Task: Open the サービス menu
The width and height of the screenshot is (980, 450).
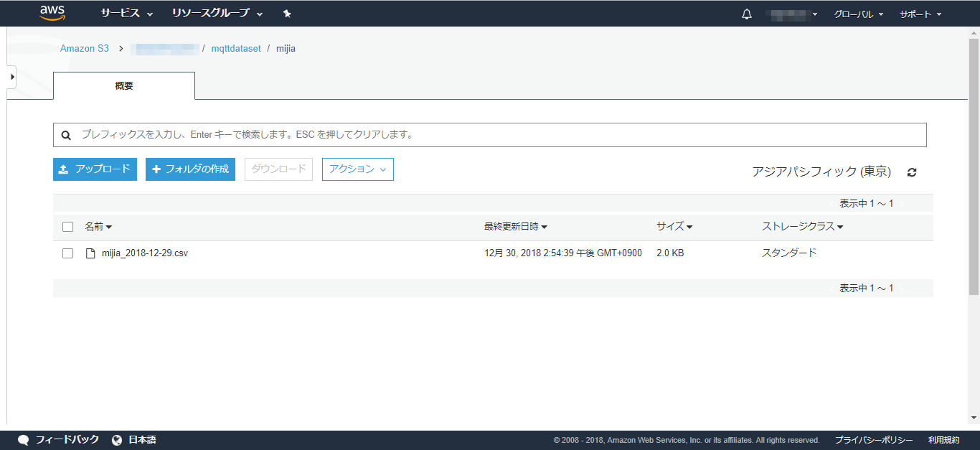Action: (122, 13)
